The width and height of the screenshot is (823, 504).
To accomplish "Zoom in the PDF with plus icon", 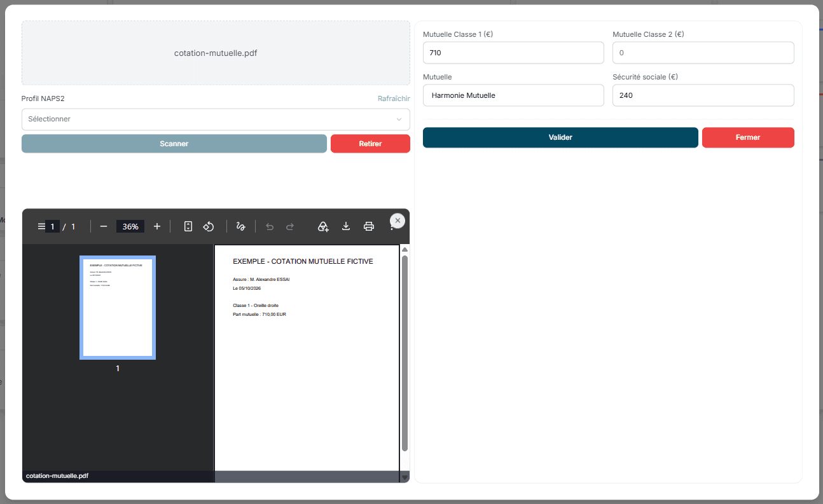I will tap(157, 226).
